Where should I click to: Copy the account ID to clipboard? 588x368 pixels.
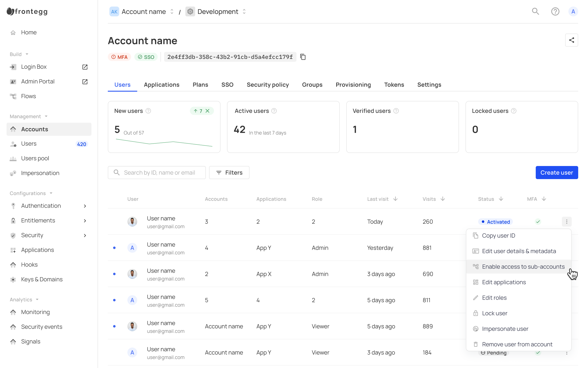[x=303, y=57]
